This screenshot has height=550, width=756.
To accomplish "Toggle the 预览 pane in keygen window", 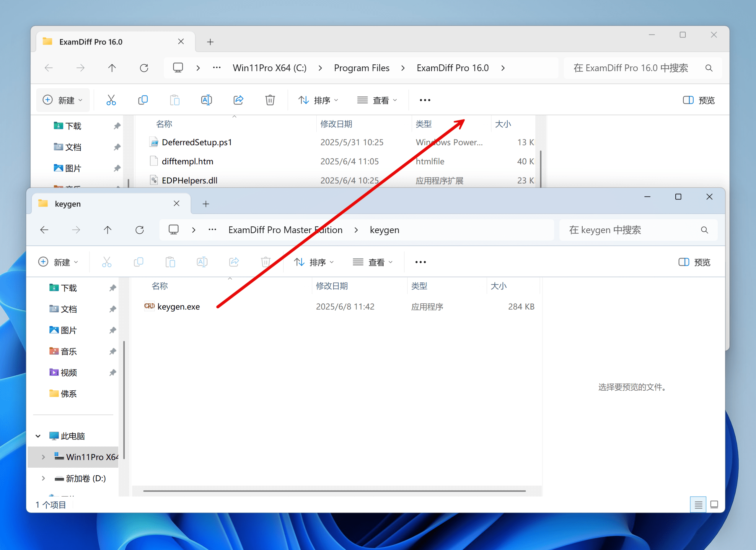I will click(x=695, y=262).
